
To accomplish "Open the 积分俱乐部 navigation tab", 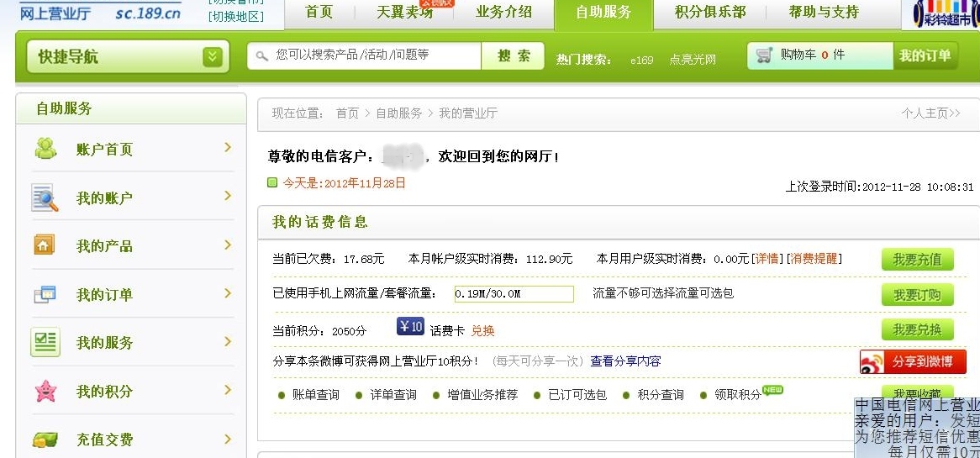I will tap(709, 12).
